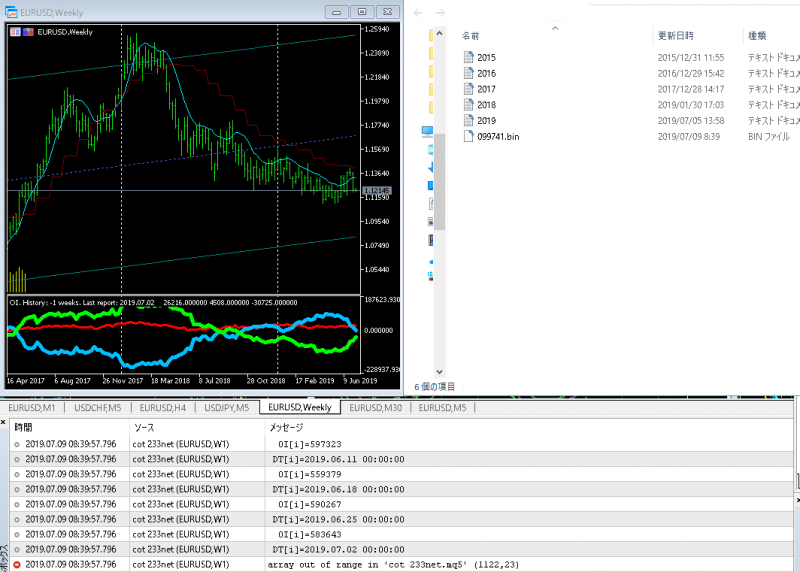This screenshot has width=800, height=572.
Task: Go forward with explorer forward arrow
Action: coord(440,13)
